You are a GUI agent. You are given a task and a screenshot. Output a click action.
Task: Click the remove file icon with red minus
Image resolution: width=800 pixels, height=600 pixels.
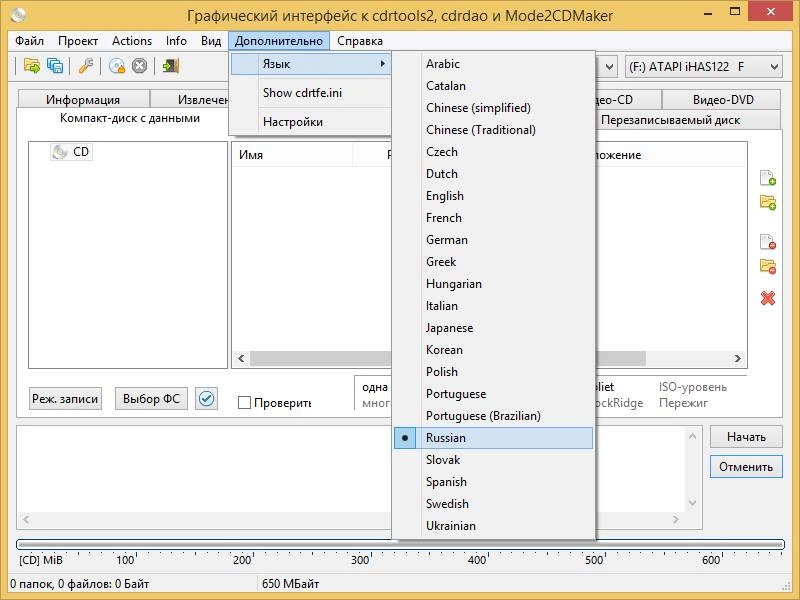click(768, 241)
